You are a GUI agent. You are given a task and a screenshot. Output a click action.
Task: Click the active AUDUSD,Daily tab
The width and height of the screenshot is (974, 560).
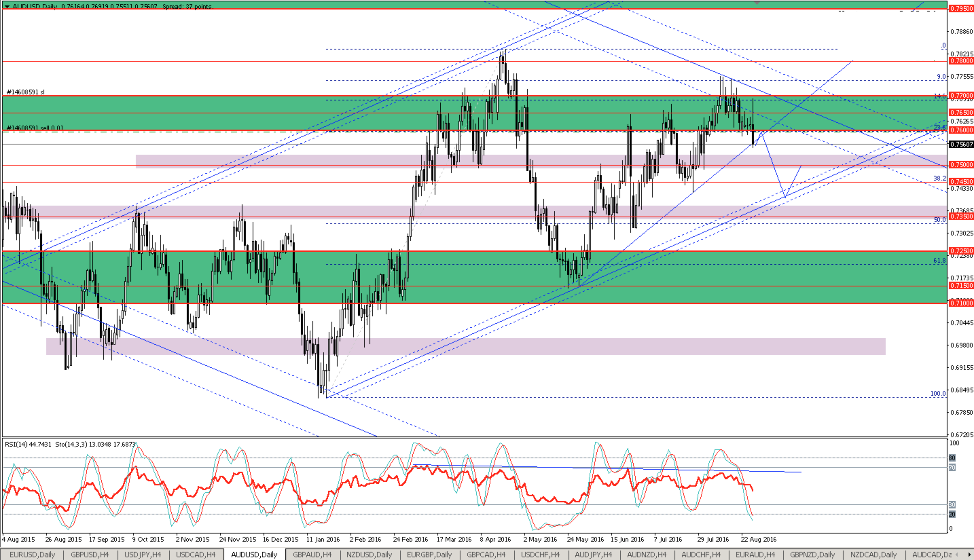[x=254, y=555]
